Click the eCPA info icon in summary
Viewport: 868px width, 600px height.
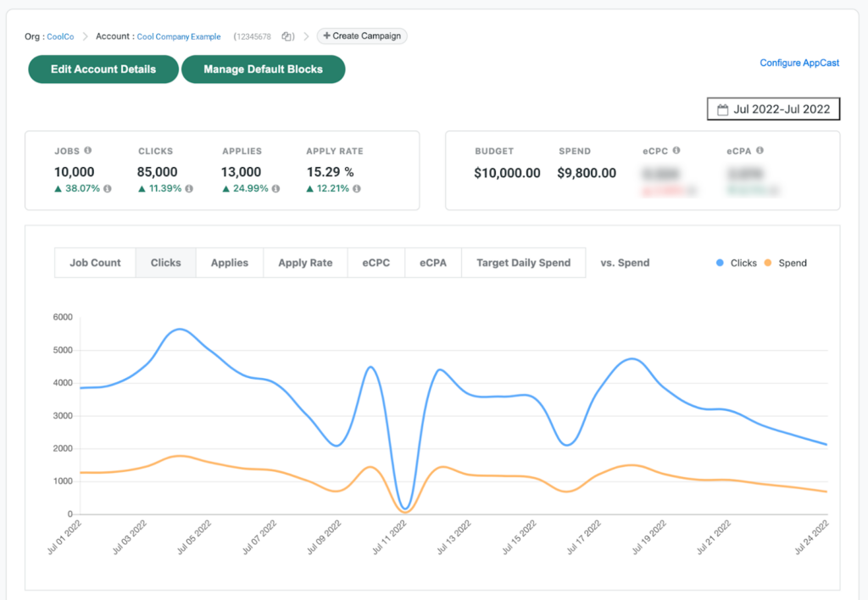pyautogui.click(x=759, y=151)
